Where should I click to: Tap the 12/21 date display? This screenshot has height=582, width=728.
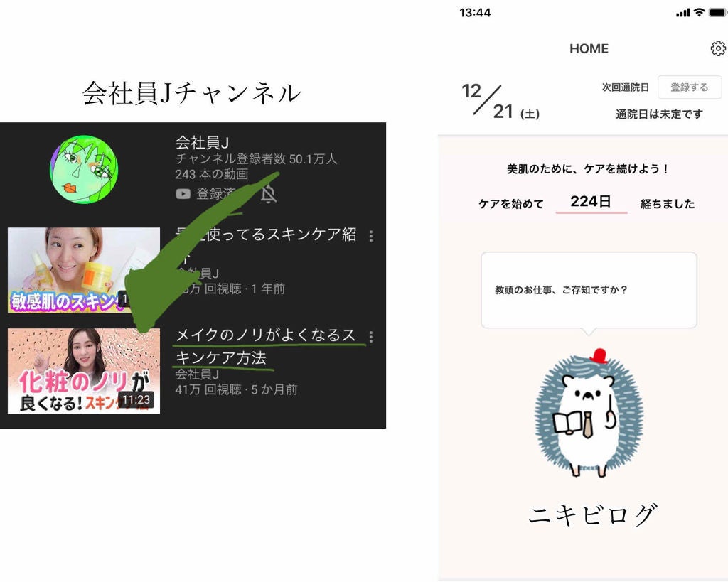pos(492,102)
